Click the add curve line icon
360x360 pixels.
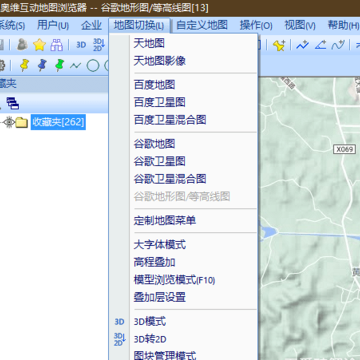coord(338,45)
